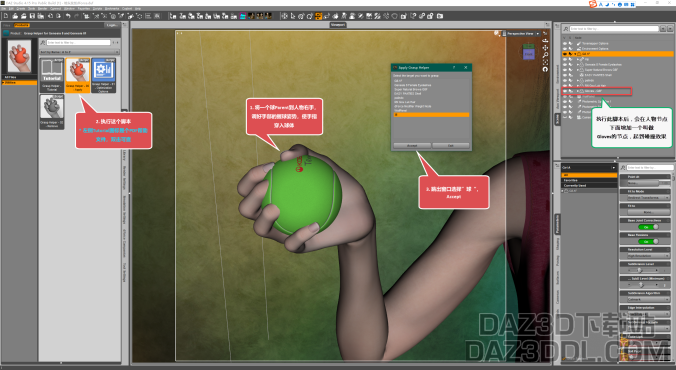Open the Create menu
Viewport: 676px width, 370px height.
[x=21, y=9]
